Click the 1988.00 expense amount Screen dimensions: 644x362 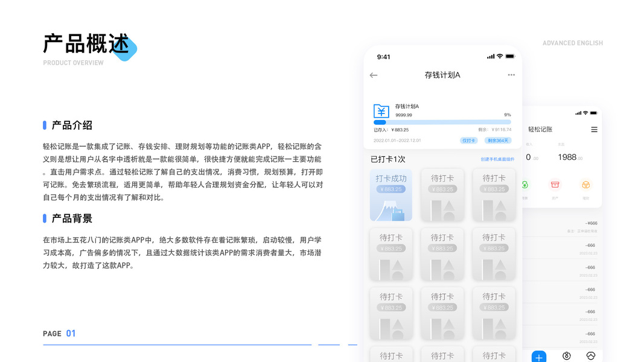pyautogui.click(x=570, y=157)
